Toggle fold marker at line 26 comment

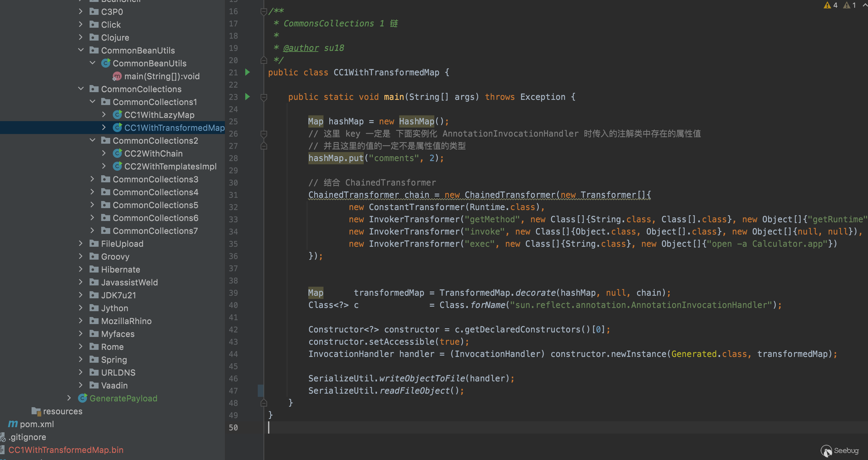pos(264,134)
